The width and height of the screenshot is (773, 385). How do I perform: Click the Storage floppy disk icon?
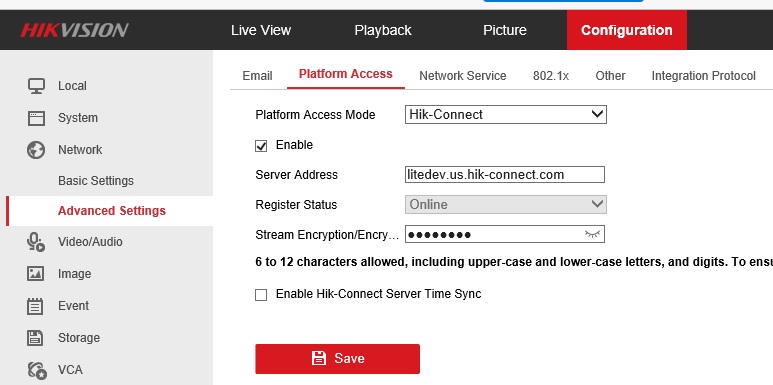(x=35, y=338)
